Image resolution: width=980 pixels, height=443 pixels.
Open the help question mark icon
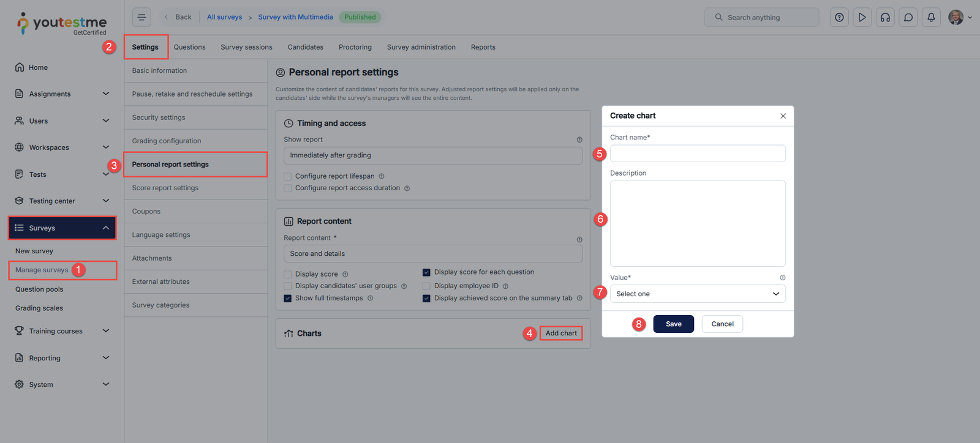839,17
